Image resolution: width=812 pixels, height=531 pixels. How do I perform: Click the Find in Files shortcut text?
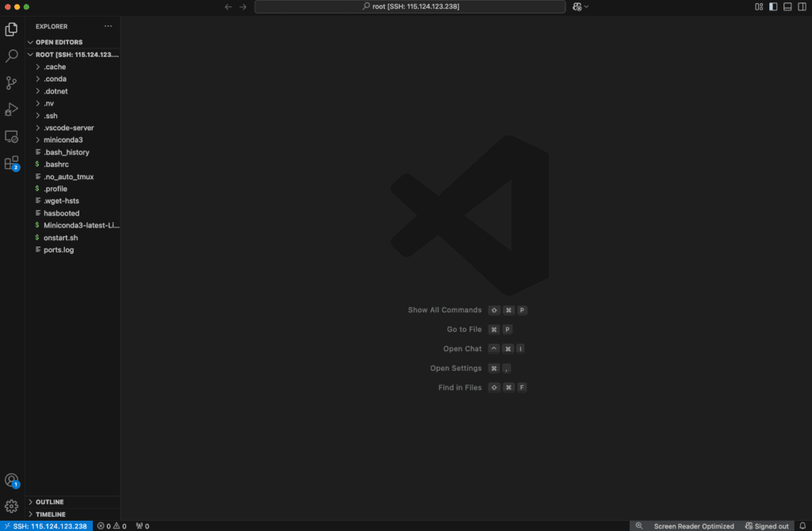click(460, 388)
